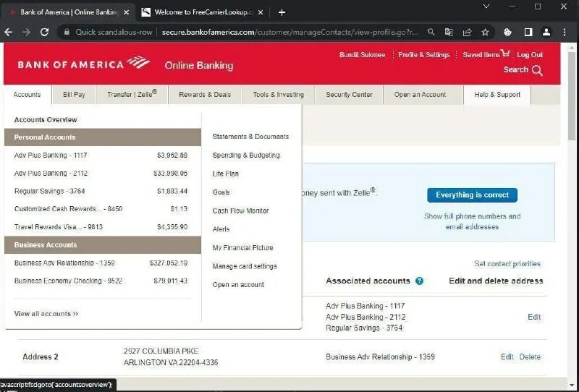Open Manage card settings

[245, 266]
